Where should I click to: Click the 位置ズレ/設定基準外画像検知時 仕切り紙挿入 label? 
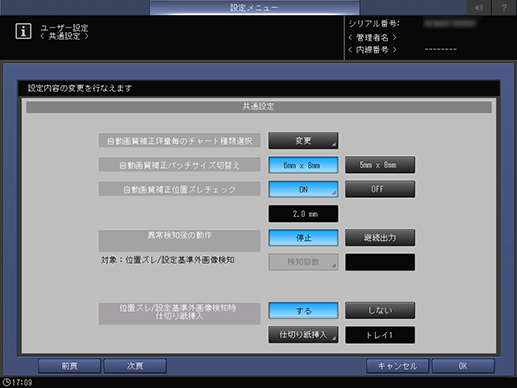[179, 313]
